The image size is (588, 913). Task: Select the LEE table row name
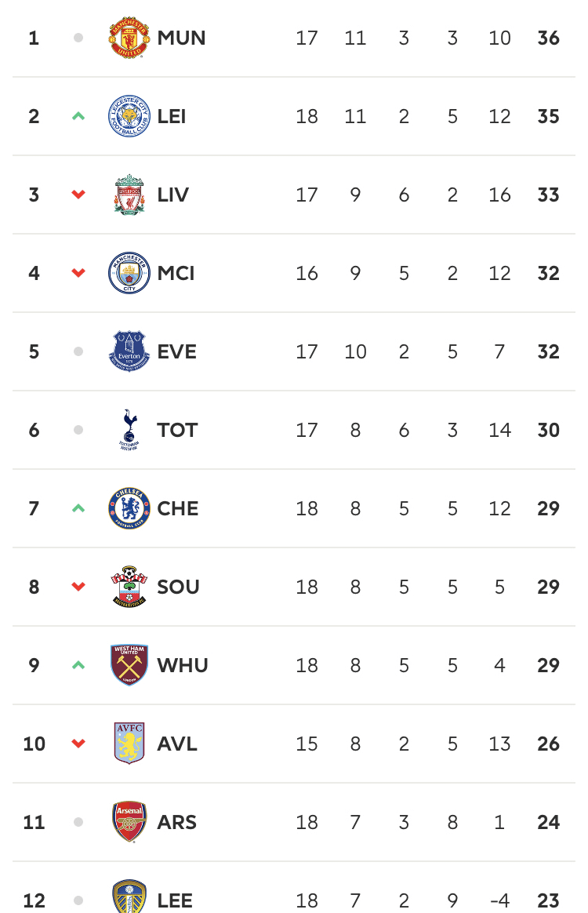pos(175,900)
